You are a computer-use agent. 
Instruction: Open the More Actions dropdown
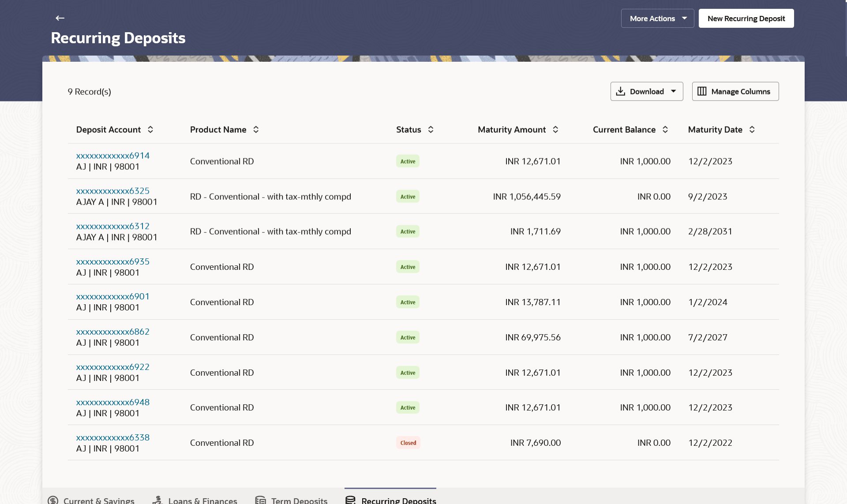tap(657, 19)
